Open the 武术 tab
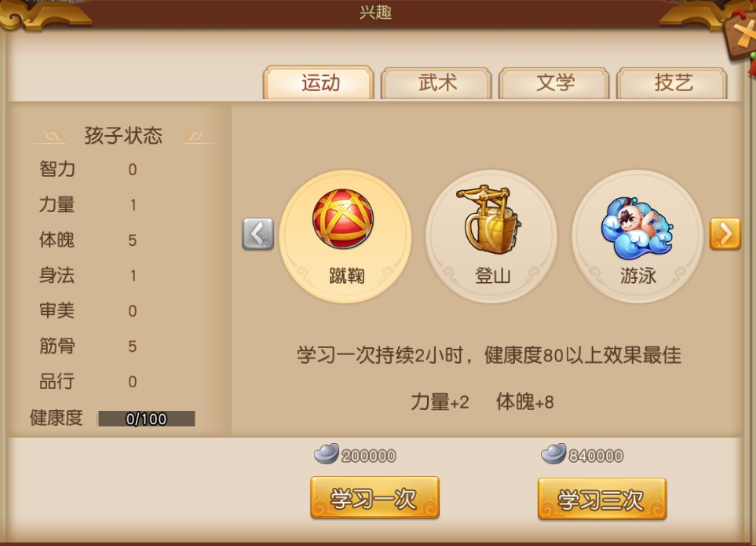756x546 pixels. click(436, 83)
